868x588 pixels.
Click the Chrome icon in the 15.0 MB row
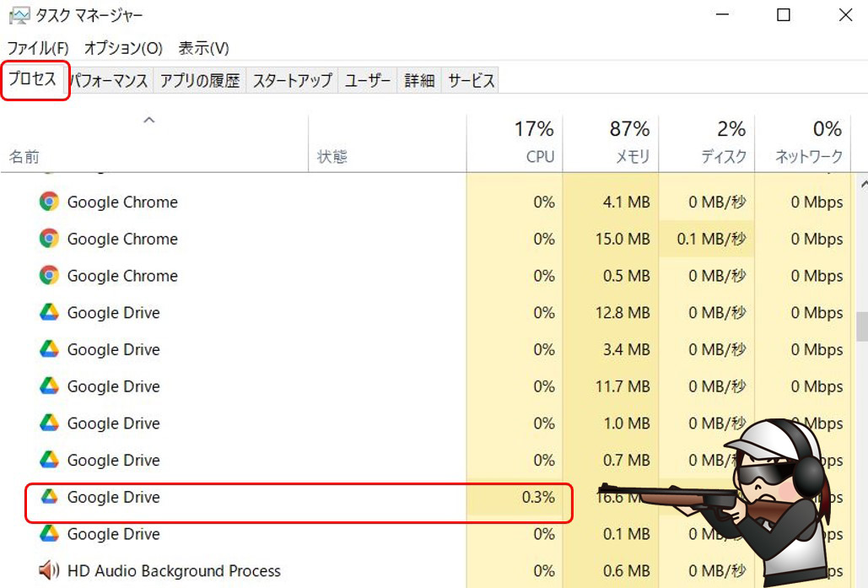(49, 239)
